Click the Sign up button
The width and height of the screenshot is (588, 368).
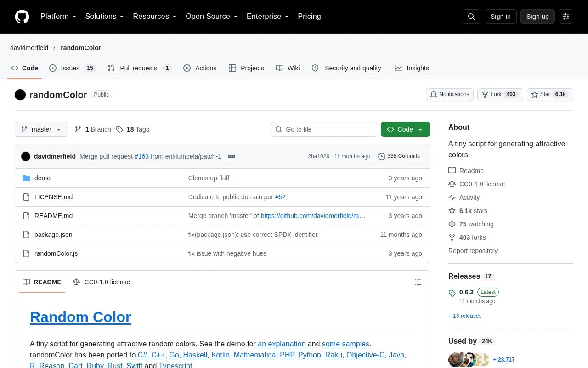point(537,17)
